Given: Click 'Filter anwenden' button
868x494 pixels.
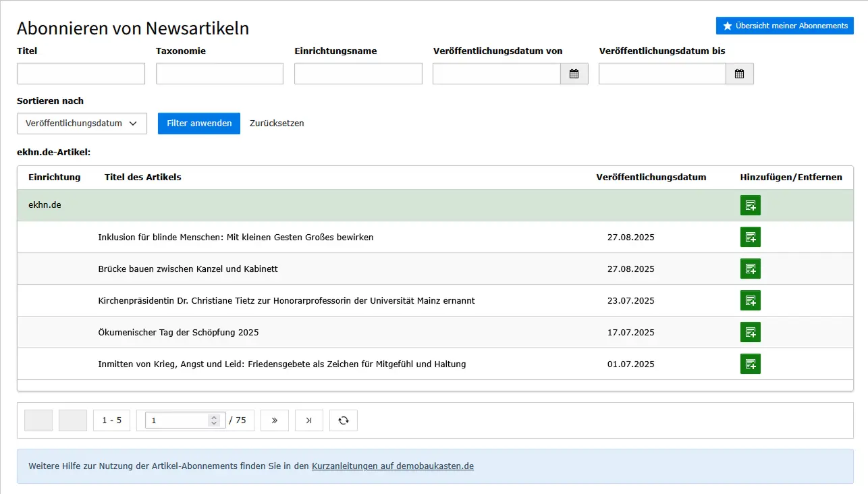Looking at the screenshot, I should coord(199,123).
